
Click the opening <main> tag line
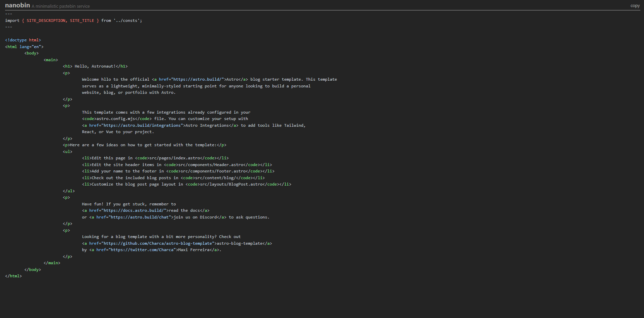point(51,60)
